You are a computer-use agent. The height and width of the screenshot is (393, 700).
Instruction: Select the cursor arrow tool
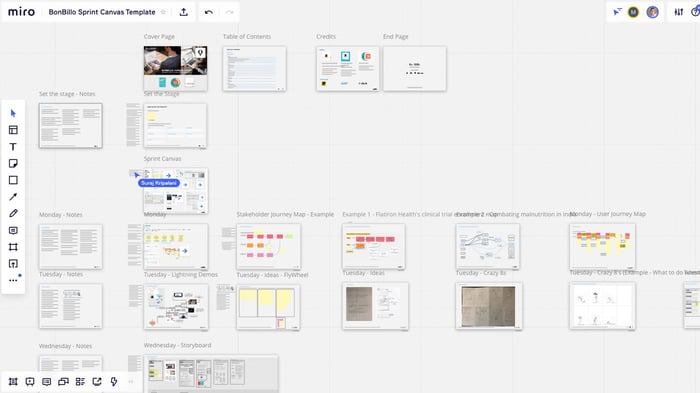(x=13, y=113)
